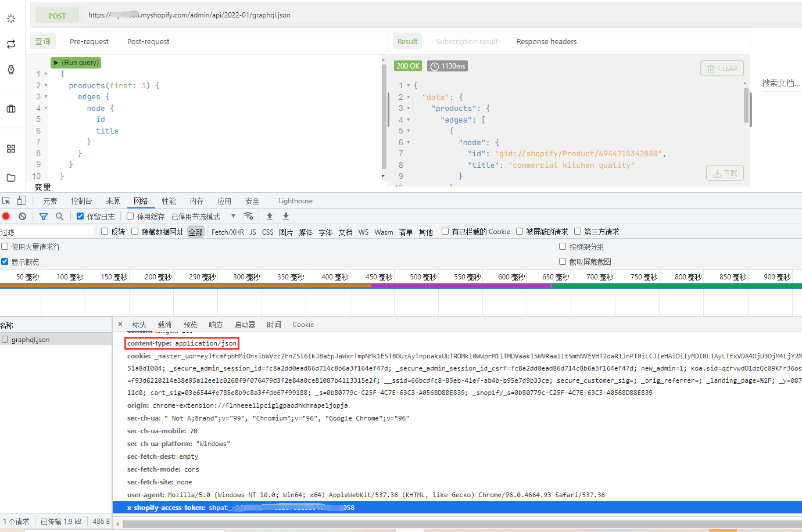Screen dimensions: 802x532
Task: Toggle the network filter funnel icon
Action: (44, 216)
